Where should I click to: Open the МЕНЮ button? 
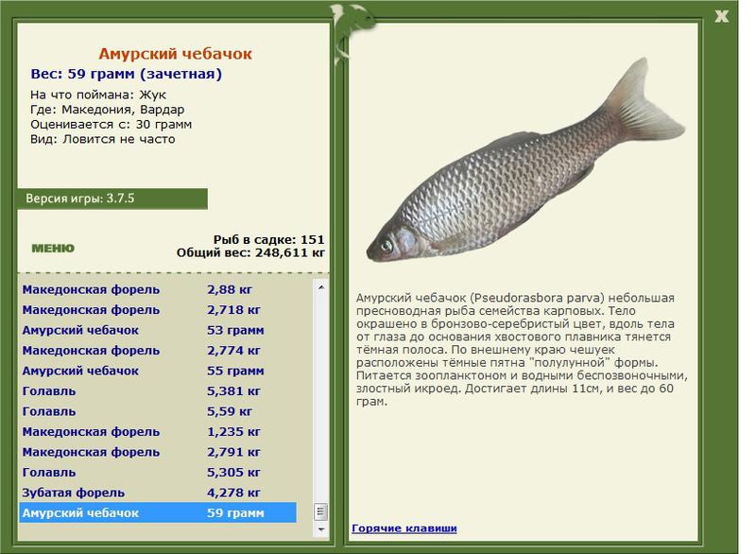[52, 249]
